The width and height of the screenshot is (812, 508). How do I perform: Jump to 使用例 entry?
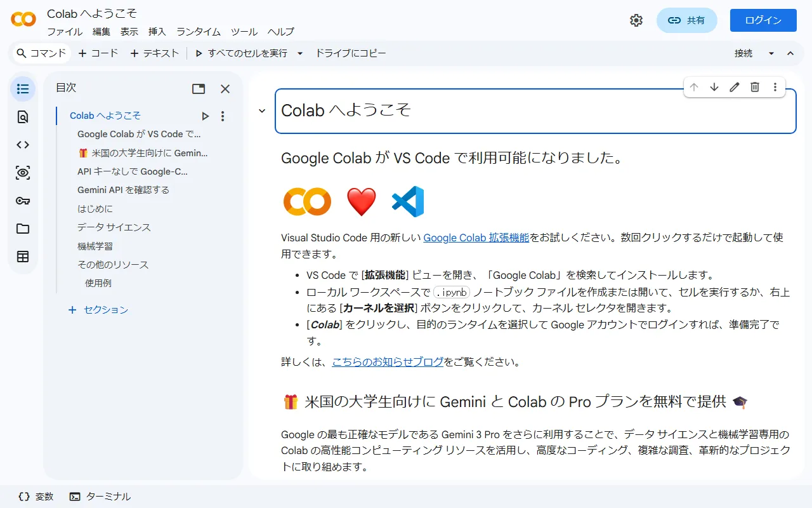[x=98, y=283]
